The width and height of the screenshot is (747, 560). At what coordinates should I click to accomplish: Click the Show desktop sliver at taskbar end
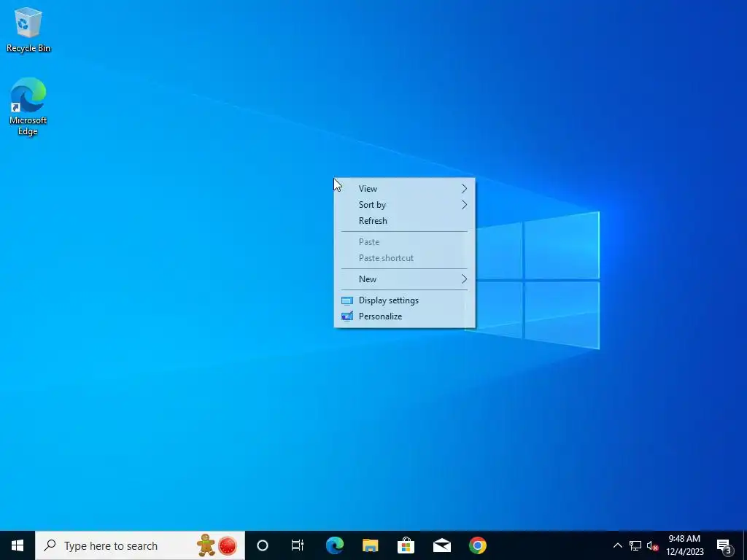click(745, 545)
